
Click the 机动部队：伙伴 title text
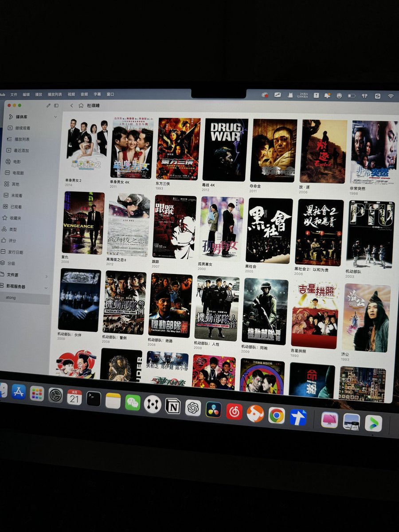tap(69, 335)
